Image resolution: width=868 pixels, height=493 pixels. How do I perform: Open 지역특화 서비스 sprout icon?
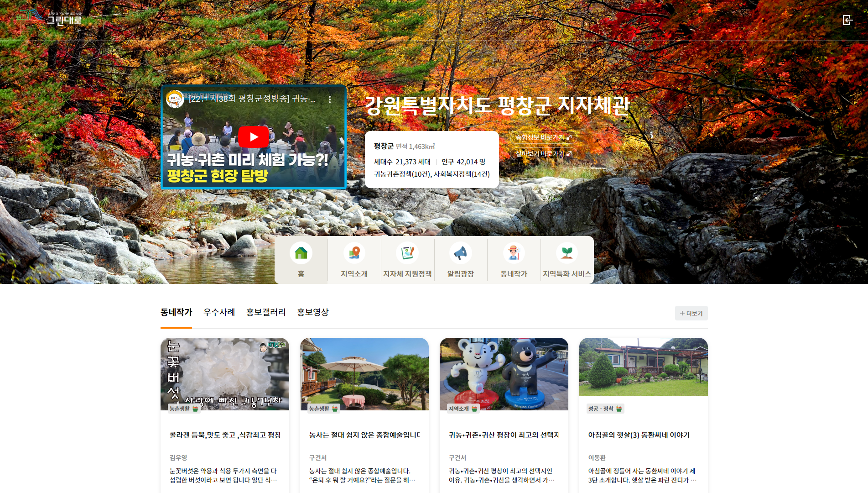pos(567,253)
